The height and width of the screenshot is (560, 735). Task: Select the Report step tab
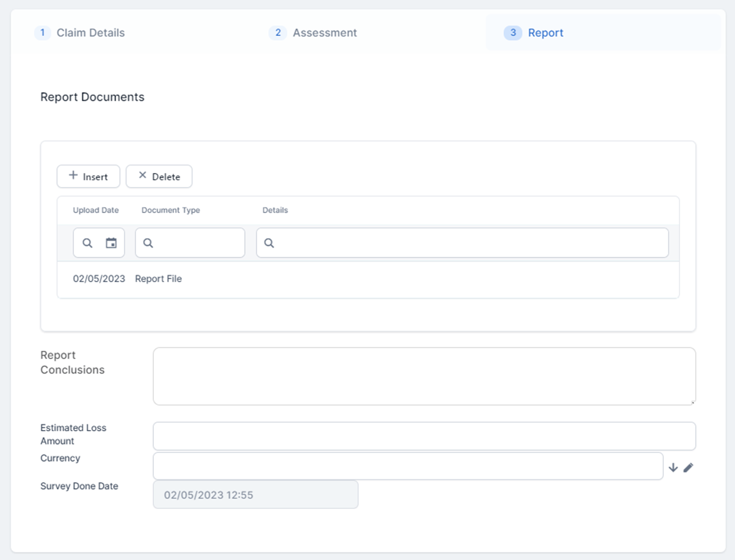click(x=545, y=33)
